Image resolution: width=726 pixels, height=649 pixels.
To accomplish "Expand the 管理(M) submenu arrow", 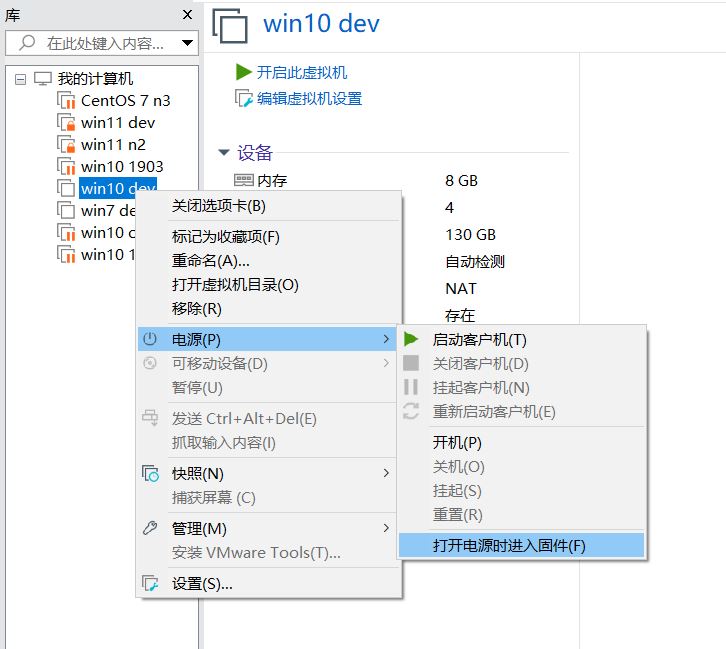I will pos(386,528).
